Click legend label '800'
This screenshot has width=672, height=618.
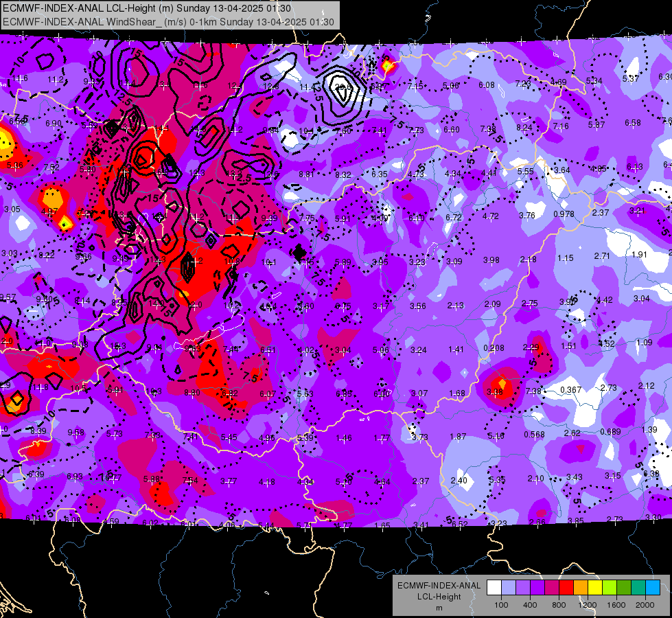point(559,605)
